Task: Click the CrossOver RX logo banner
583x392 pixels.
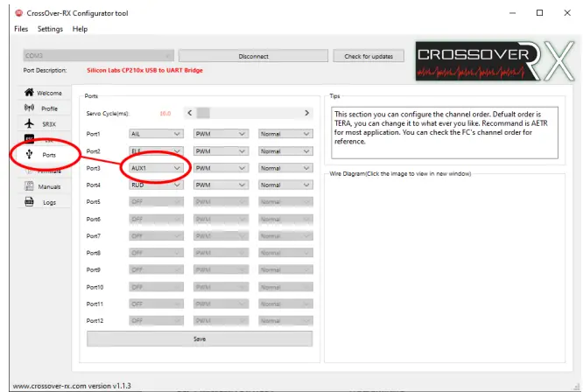Action: [495, 61]
